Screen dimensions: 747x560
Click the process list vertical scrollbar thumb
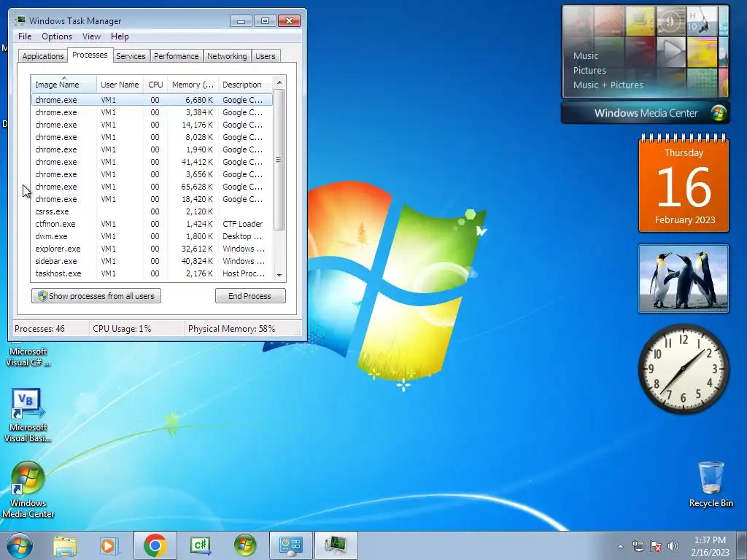pos(279,160)
